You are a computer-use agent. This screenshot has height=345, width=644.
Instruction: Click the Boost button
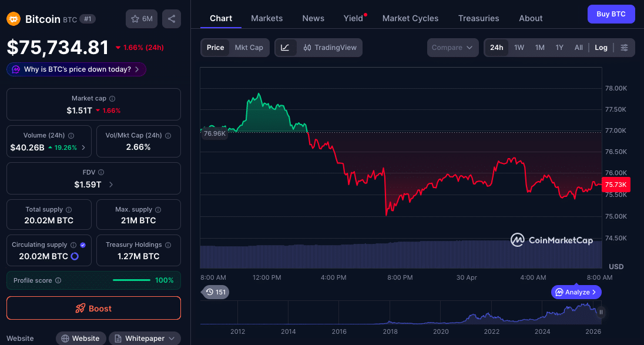(x=93, y=308)
